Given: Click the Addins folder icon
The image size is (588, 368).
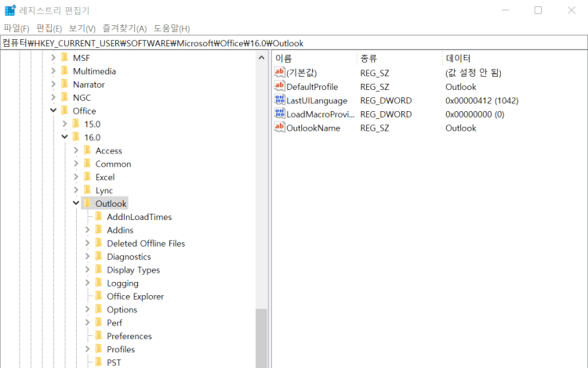Looking at the screenshot, I should coord(99,230).
